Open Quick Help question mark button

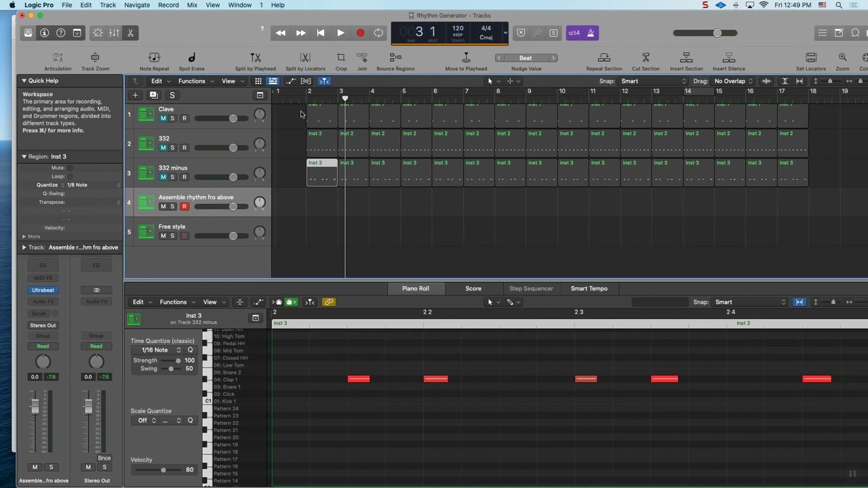point(60,33)
